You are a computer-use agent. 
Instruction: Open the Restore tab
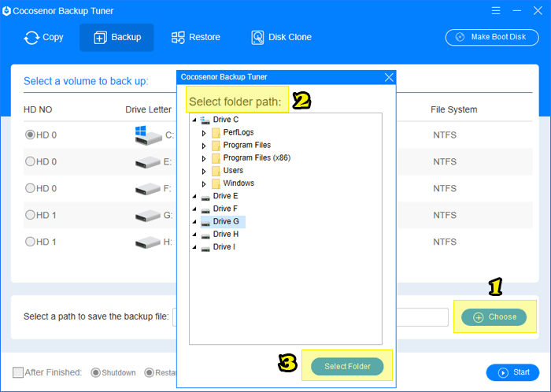point(195,37)
